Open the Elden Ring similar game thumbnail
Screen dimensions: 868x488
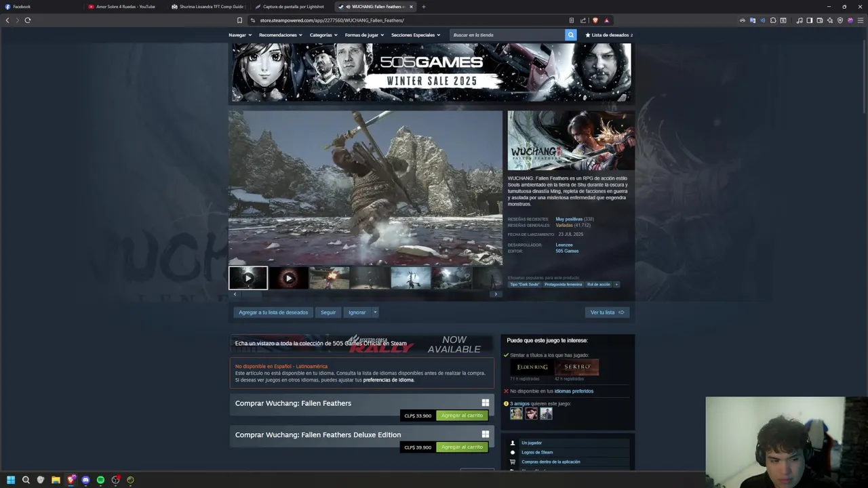click(532, 367)
